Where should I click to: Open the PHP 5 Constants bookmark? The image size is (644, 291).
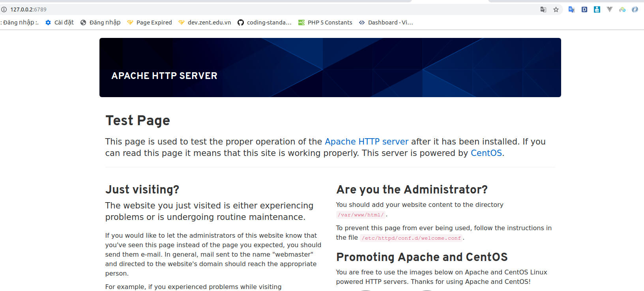tap(325, 23)
